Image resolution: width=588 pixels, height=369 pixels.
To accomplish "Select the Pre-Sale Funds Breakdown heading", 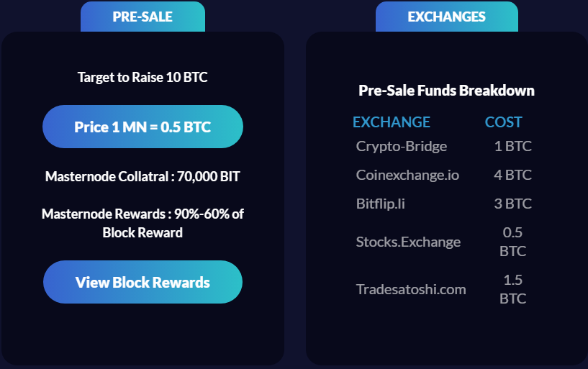I will pyautogui.click(x=446, y=91).
